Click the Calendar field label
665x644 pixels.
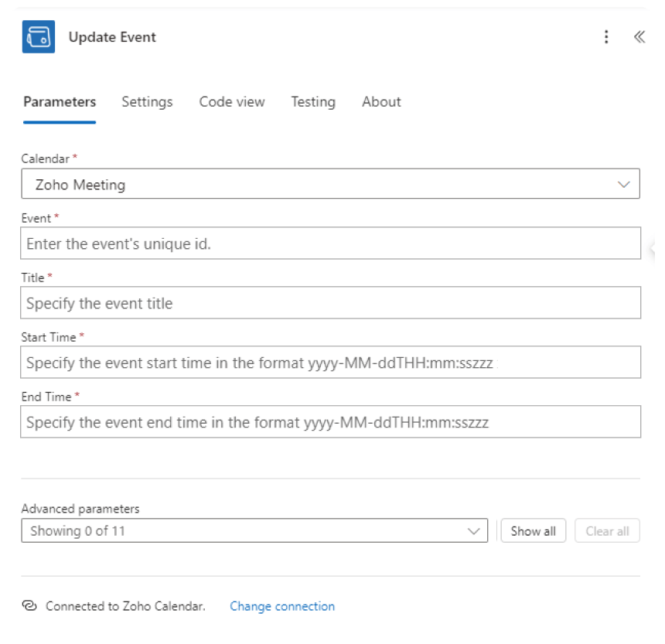(x=45, y=158)
